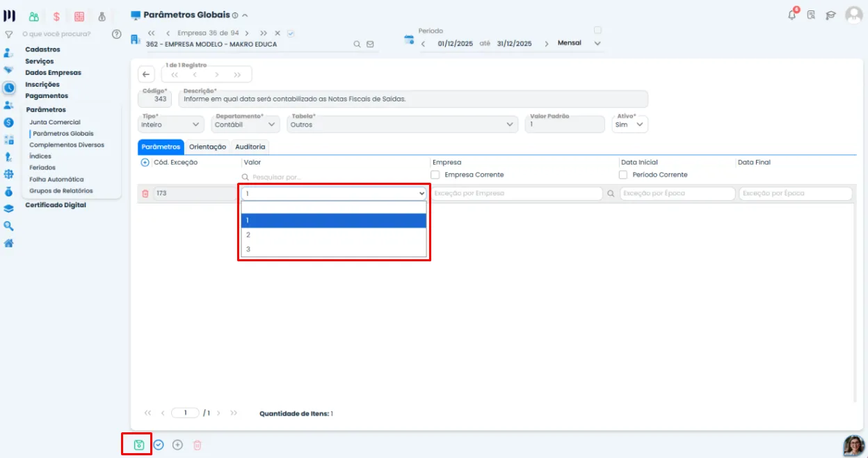Click the handshake icon in sidebar
This screenshot has height=458, width=868.
point(9,70)
